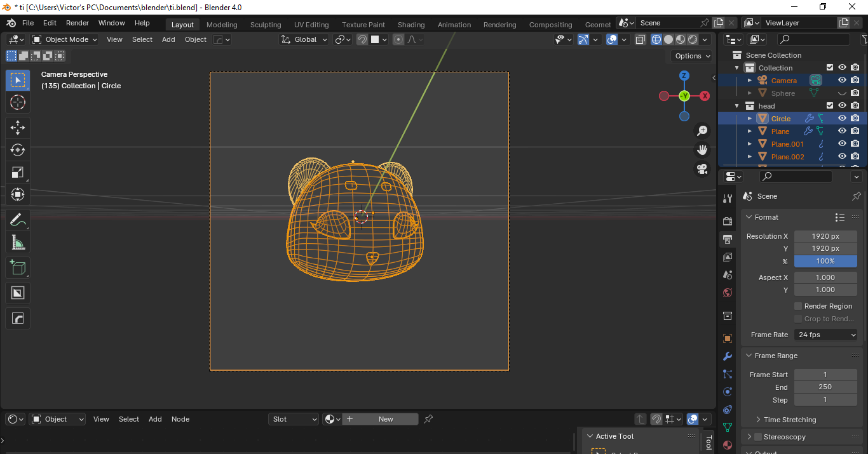Viewport: 868px width, 454px height.
Task: Toggle viewport overlays
Action: coord(612,39)
